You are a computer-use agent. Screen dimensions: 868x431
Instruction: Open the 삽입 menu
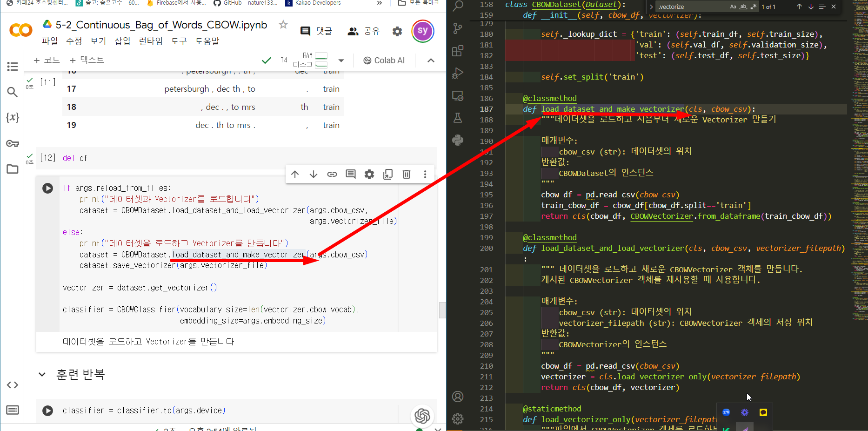click(122, 41)
